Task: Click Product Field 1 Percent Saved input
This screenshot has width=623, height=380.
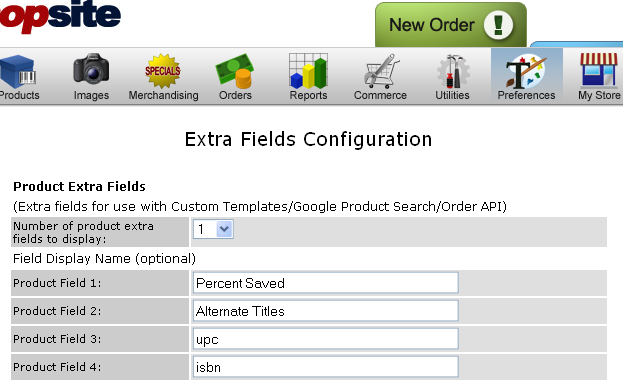Action: pos(325,283)
